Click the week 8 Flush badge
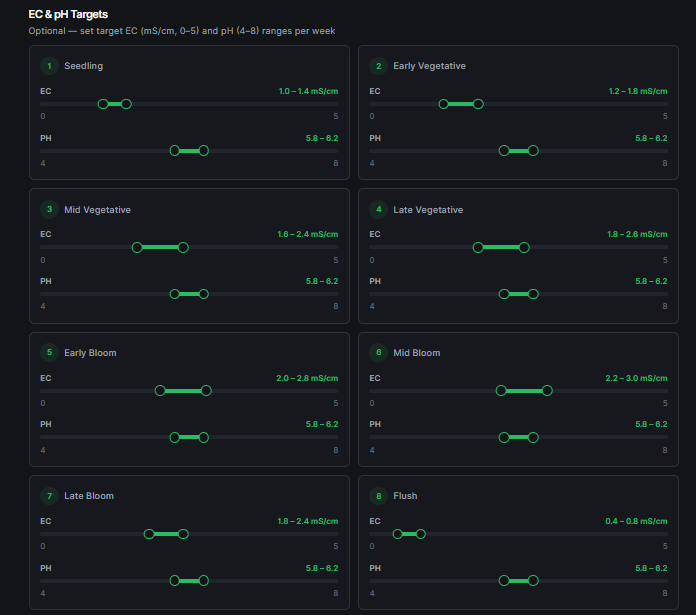 pos(378,496)
